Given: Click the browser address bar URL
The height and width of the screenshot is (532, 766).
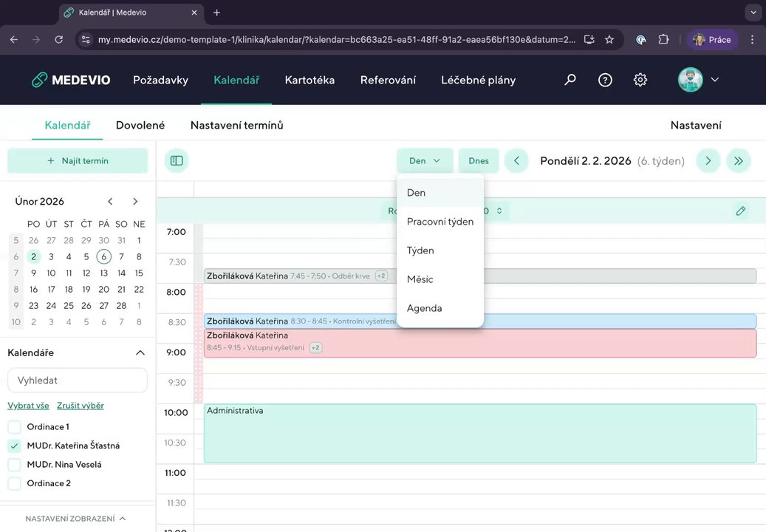Looking at the screenshot, I should [337, 40].
